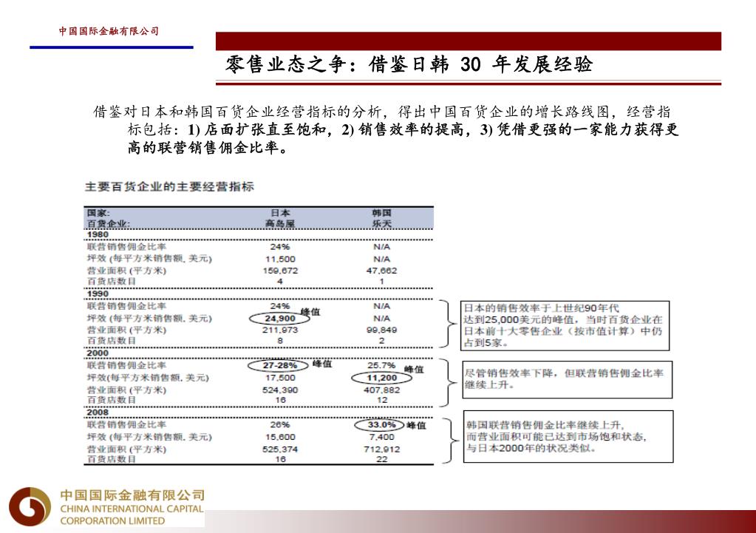Viewport: 756px width, 533px height.
Task: Select the value 712,912
Action: click(x=381, y=449)
